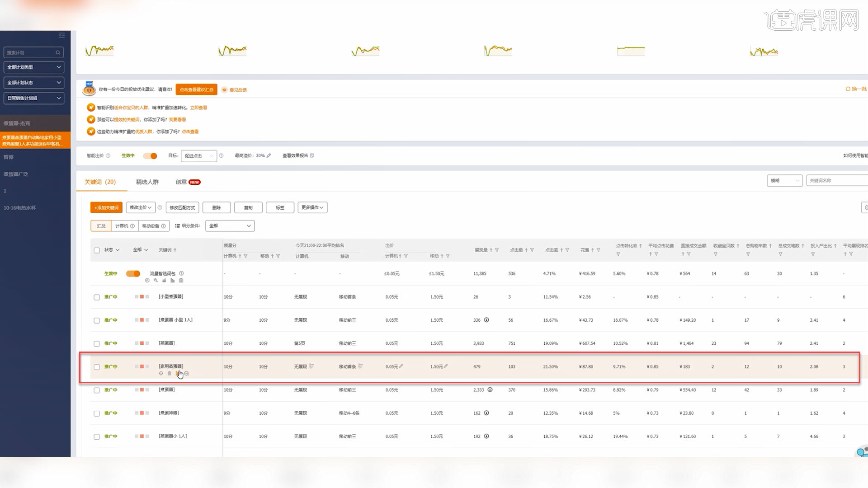868x488 pixels.
Task: Open settings gear icon under 流量智选词包
Action: 147,280
